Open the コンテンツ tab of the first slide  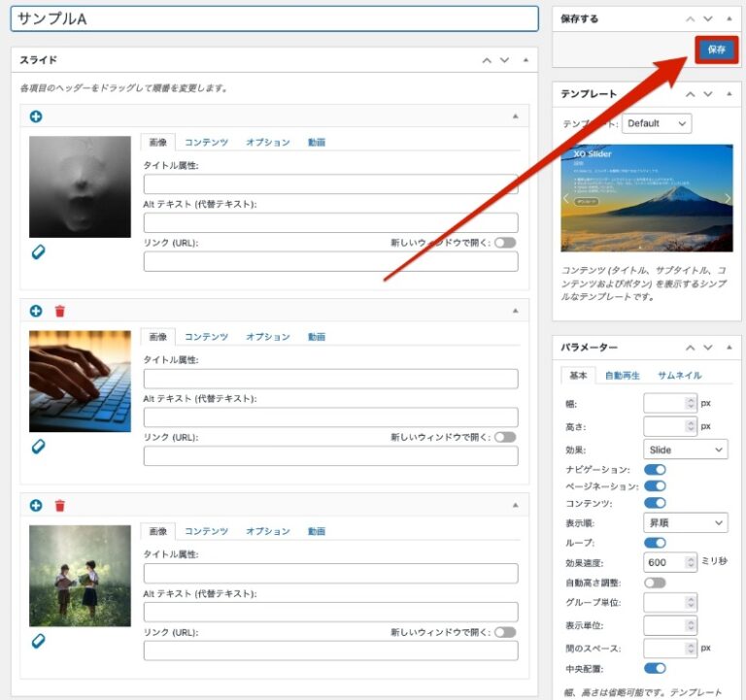coord(206,143)
